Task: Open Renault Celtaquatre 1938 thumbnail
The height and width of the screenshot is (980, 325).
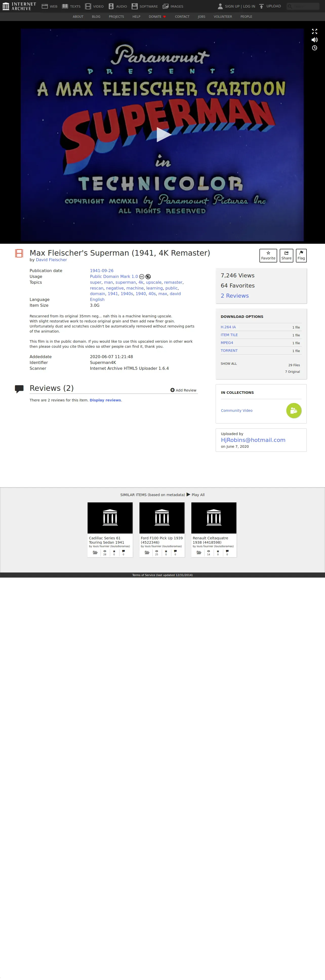Action: pos(214,518)
